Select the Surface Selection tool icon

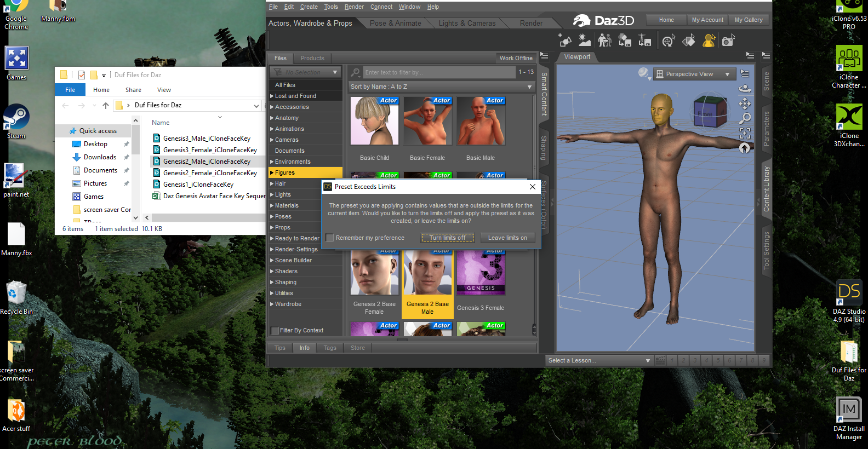point(689,41)
